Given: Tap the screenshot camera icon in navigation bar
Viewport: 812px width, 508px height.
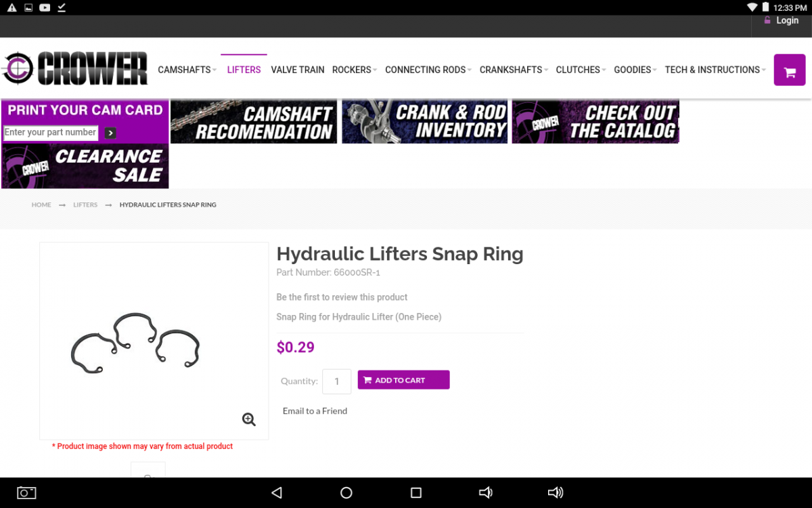Looking at the screenshot, I should [x=26, y=492].
